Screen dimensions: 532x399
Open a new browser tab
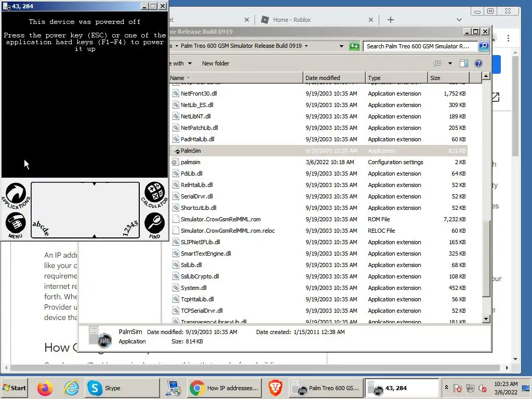(391, 20)
